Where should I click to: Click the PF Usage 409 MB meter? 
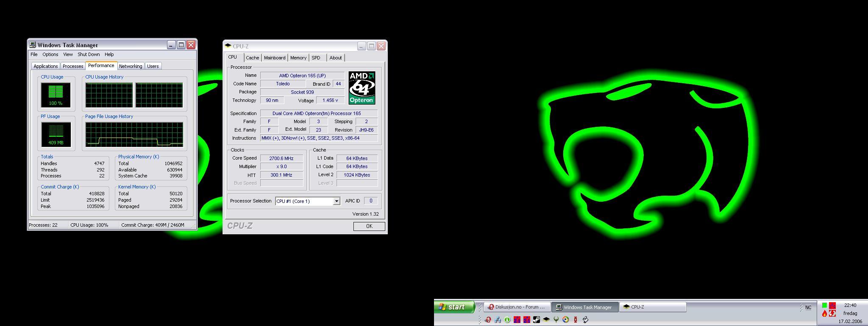[56, 134]
